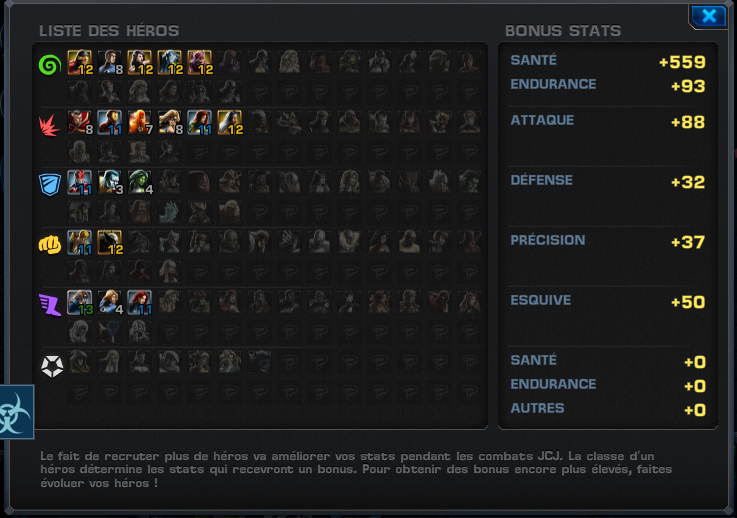Image resolution: width=737 pixels, height=518 pixels.
Task: Click the purple winged-foot Scrapper class icon
Action: click(x=50, y=305)
